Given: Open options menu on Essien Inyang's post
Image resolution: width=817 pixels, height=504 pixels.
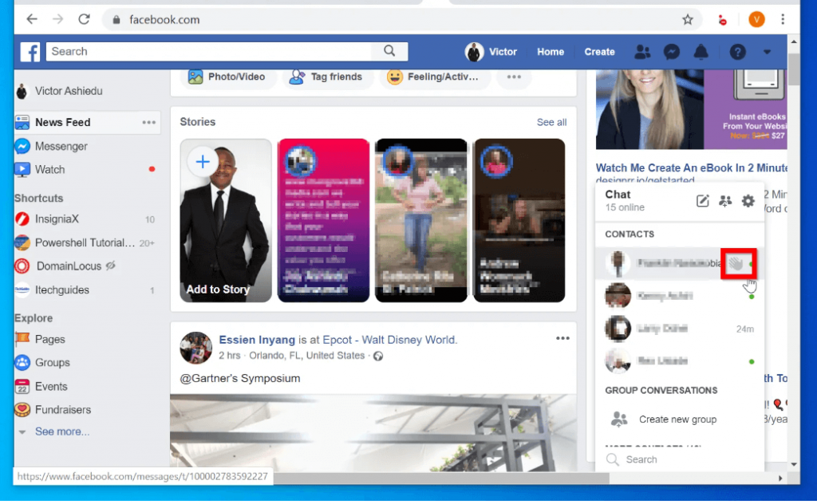Looking at the screenshot, I should [562, 338].
